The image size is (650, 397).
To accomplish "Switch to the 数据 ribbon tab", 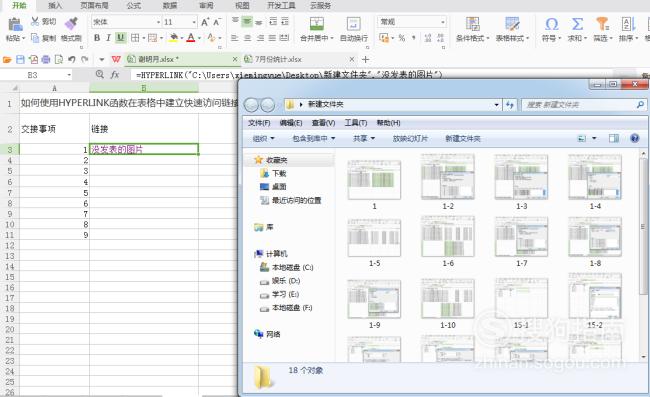I will 170,5.
